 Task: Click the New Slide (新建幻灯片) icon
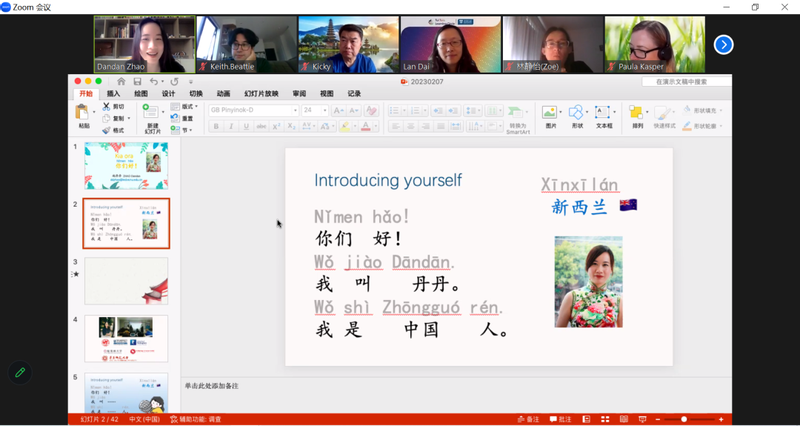[x=151, y=113]
